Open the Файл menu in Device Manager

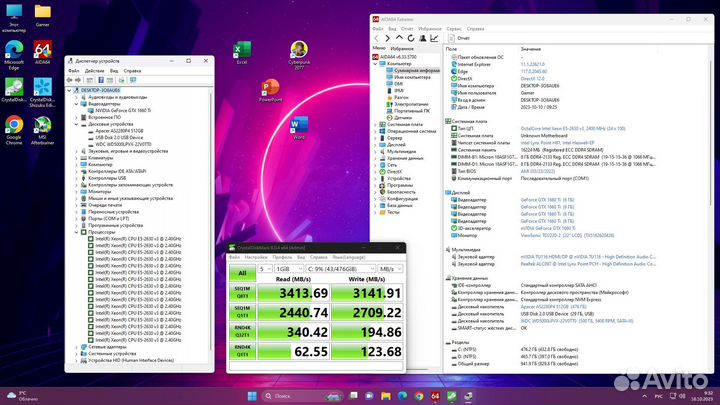tap(73, 71)
